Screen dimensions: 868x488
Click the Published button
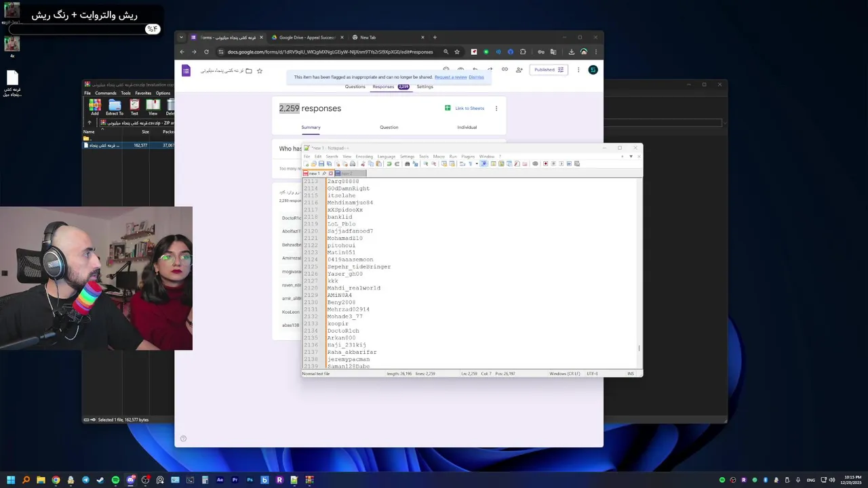click(549, 70)
